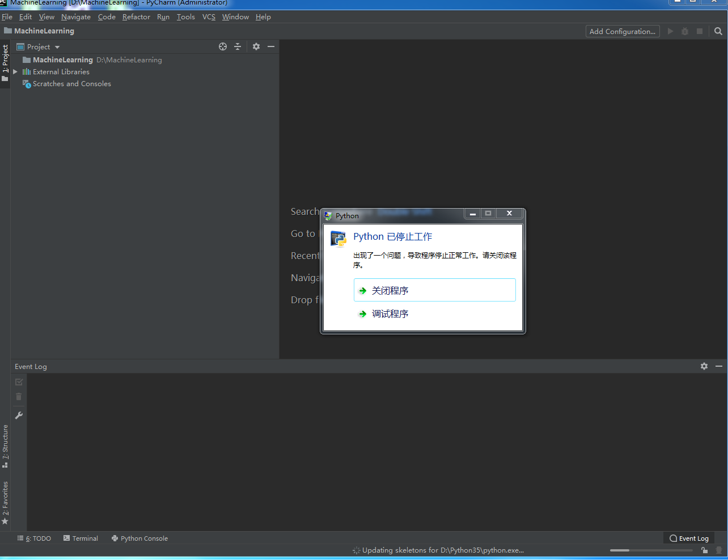Open Search Everywhere magnifier icon

pos(718,31)
